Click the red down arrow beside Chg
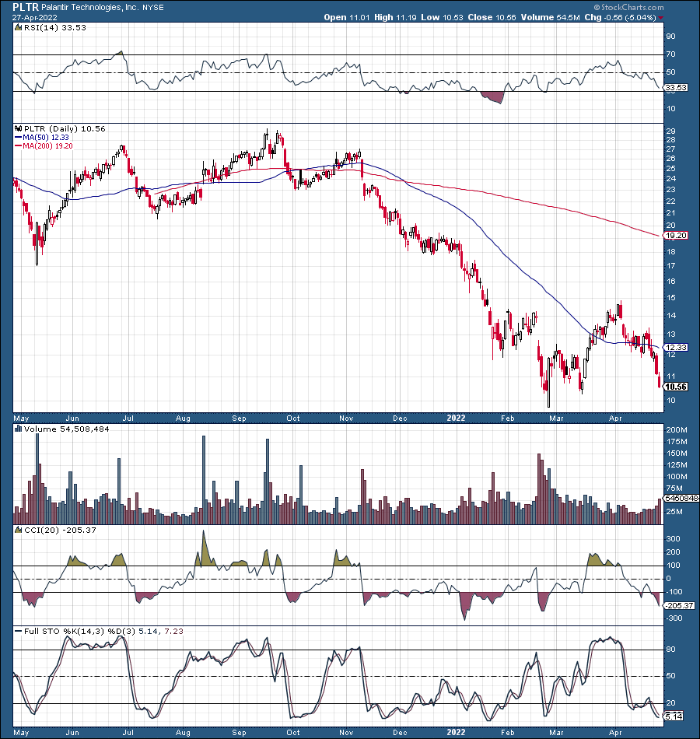Image resolution: width=700 pixels, height=739 pixels. tap(661, 18)
